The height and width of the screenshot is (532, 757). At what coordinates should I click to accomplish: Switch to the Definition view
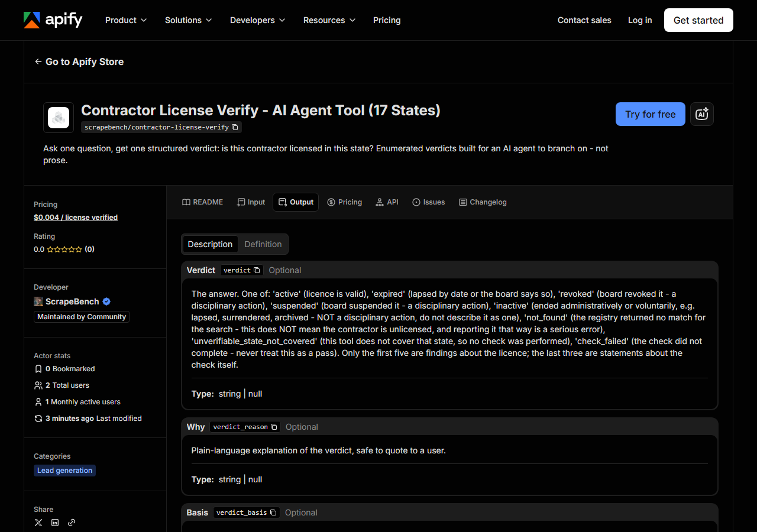click(x=263, y=244)
